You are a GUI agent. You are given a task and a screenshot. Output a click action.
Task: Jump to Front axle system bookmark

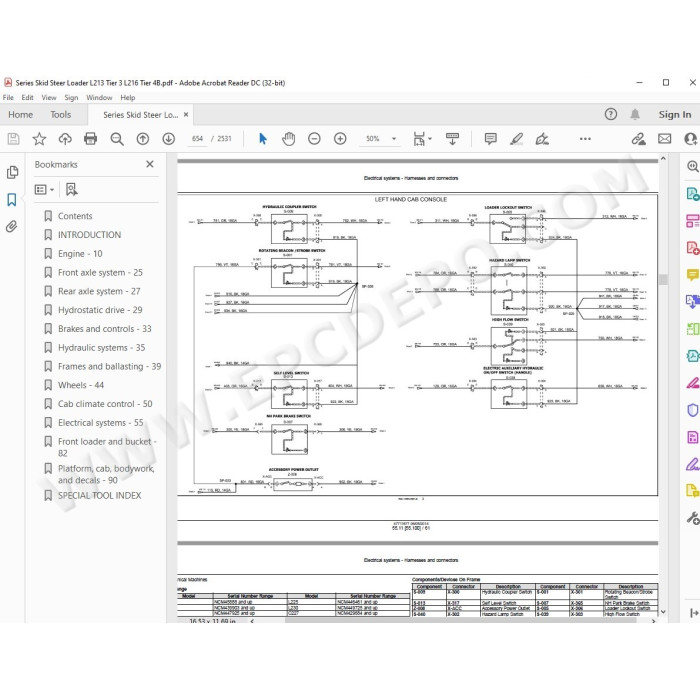pos(100,272)
